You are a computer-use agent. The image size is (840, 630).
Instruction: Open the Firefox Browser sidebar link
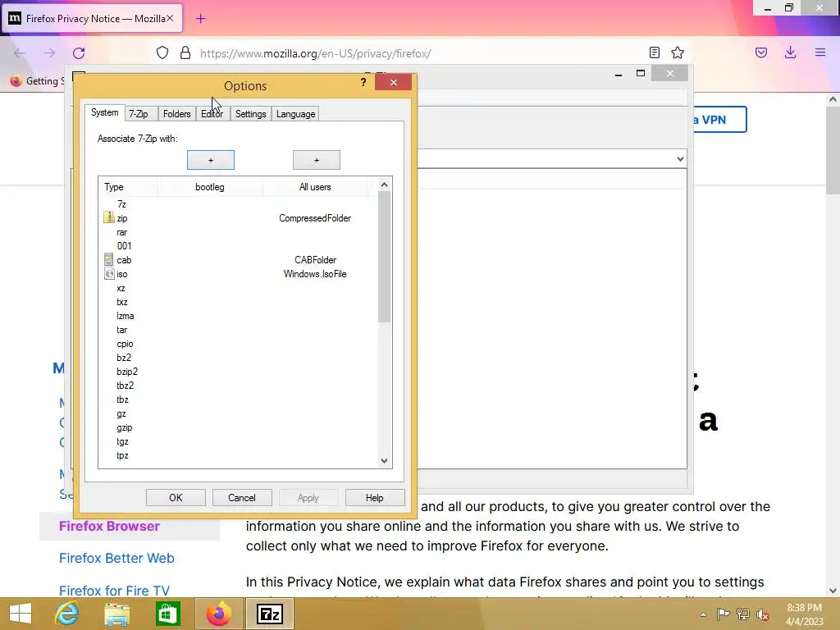(x=109, y=526)
